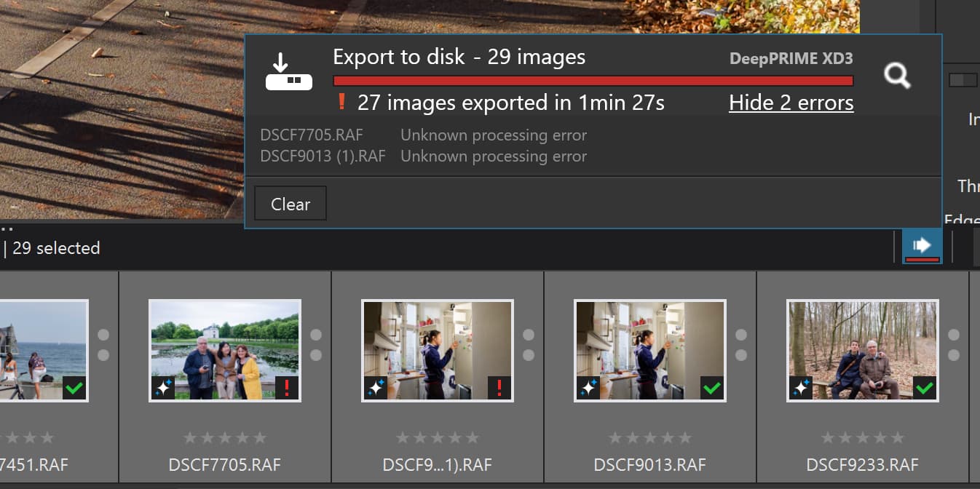Click the red exclamation beside exported images status
Screen dimensions: 980x489
coord(341,103)
